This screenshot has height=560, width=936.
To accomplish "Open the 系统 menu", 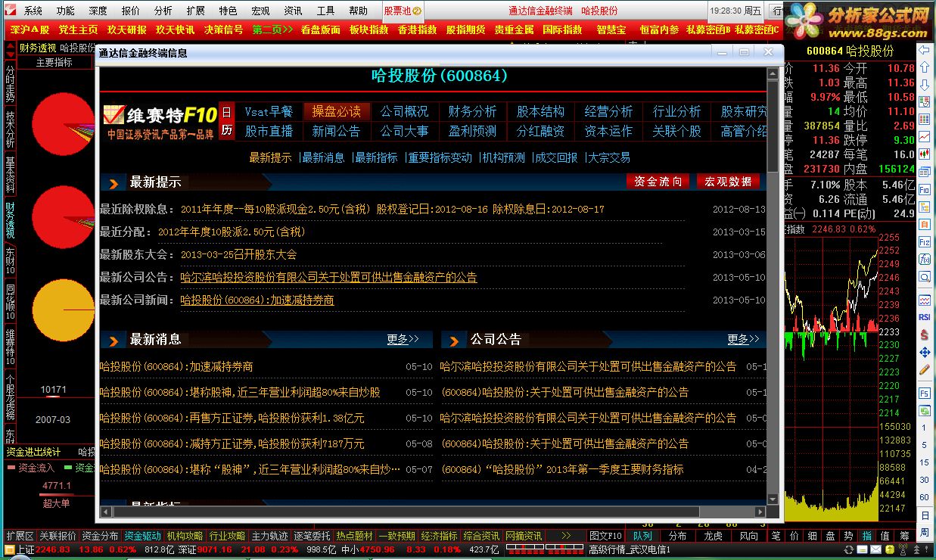I will coord(33,11).
